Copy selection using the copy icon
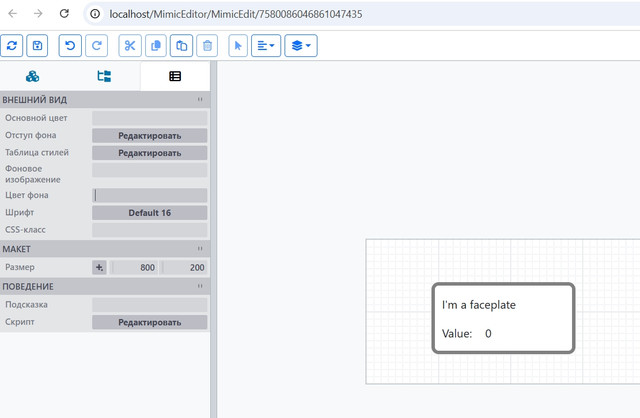This screenshot has height=418, width=640. 156,45
